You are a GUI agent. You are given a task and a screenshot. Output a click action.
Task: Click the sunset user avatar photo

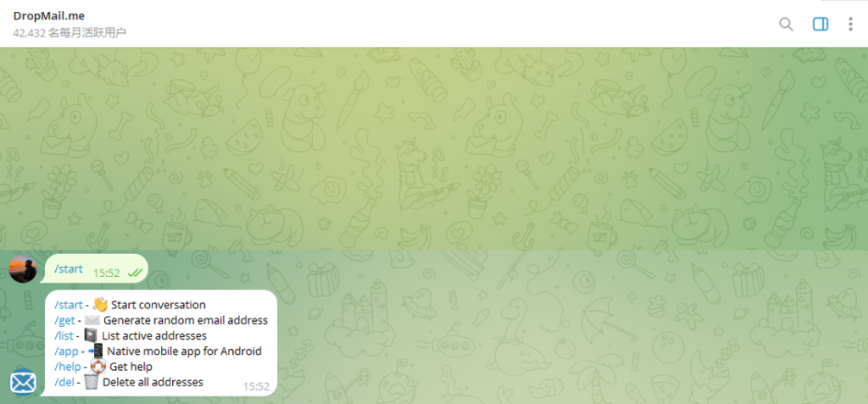(23, 269)
